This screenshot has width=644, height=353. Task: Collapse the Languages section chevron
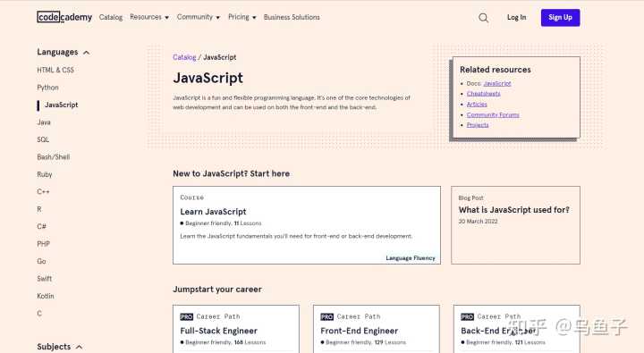pos(86,53)
